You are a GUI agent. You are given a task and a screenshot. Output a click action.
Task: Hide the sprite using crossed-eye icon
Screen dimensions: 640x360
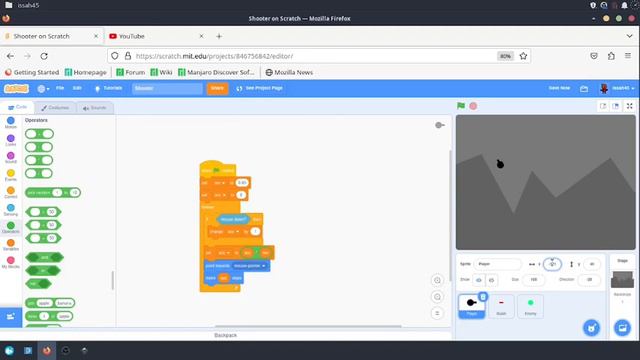point(491,280)
